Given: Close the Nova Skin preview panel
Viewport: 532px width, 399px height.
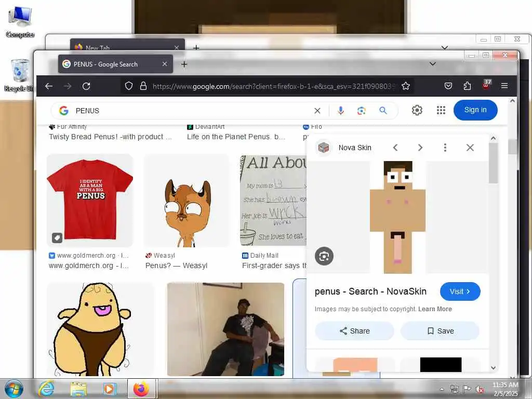Looking at the screenshot, I should 470,148.
